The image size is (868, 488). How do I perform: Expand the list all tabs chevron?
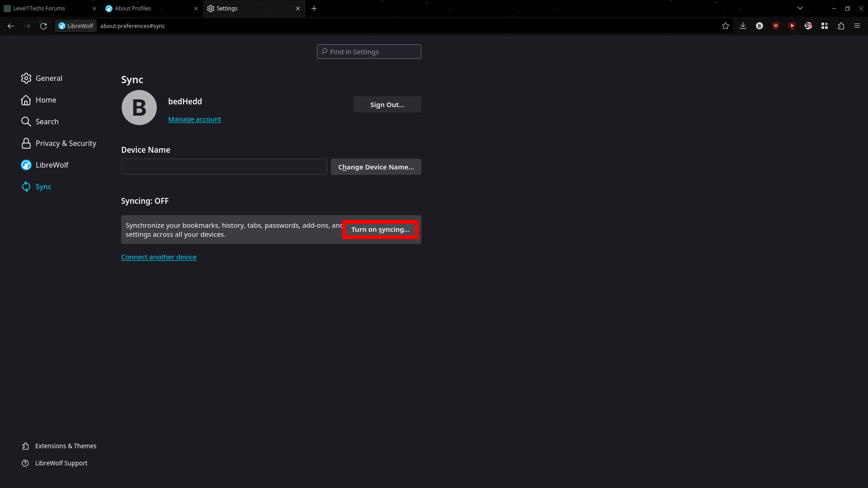tap(800, 8)
